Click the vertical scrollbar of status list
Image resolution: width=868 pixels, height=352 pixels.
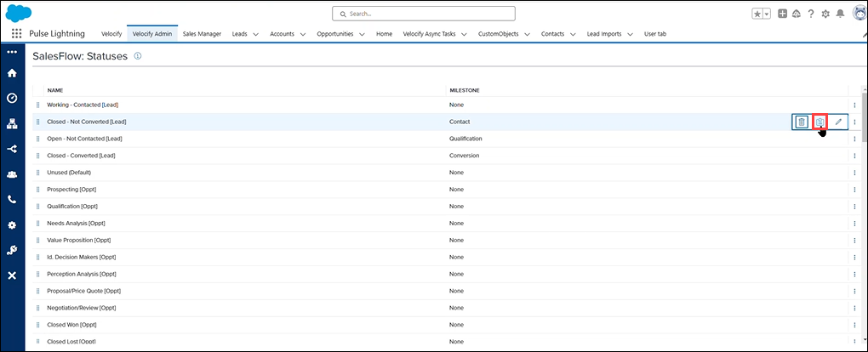click(864, 119)
